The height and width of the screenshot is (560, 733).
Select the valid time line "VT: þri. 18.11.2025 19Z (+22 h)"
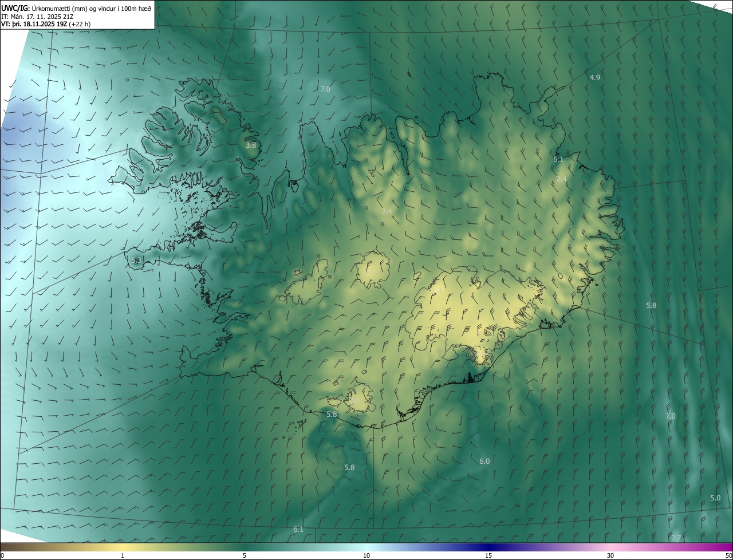(x=46, y=24)
